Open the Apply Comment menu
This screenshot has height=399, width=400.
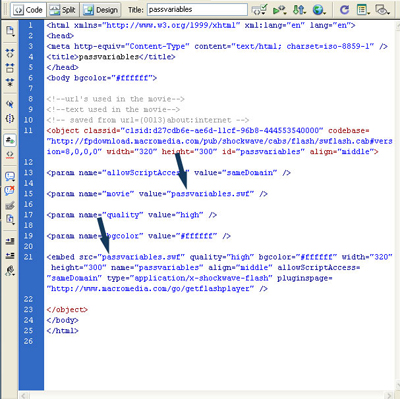(10, 176)
